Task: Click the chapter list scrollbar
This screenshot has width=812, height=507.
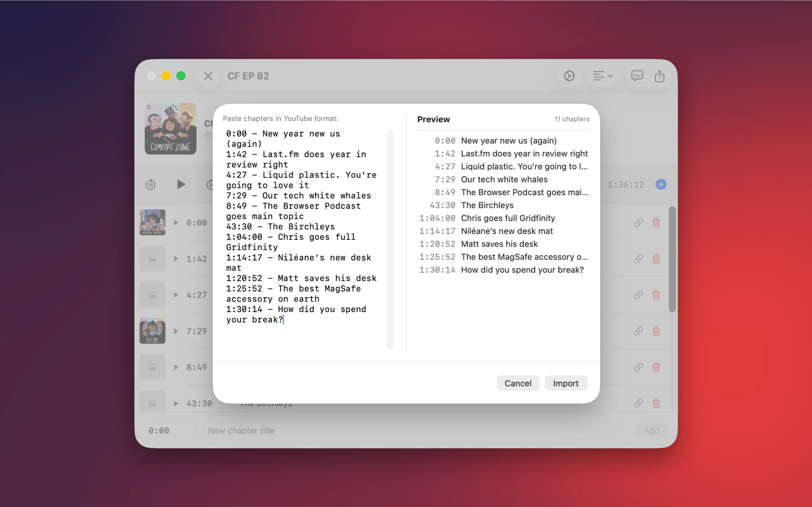Action: pyautogui.click(x=672, y=259)
